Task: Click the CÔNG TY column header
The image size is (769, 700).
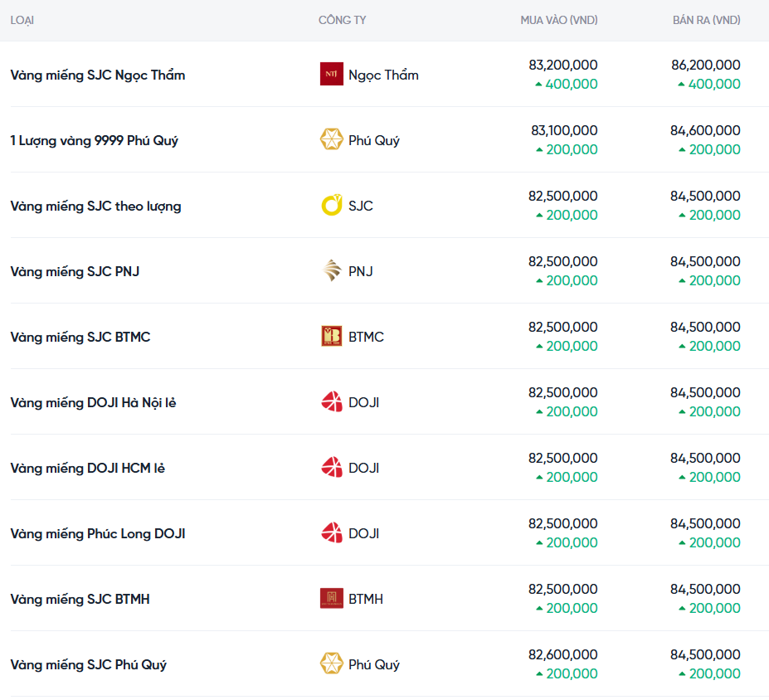Action: pyautogui.click(x=342, y=20)
